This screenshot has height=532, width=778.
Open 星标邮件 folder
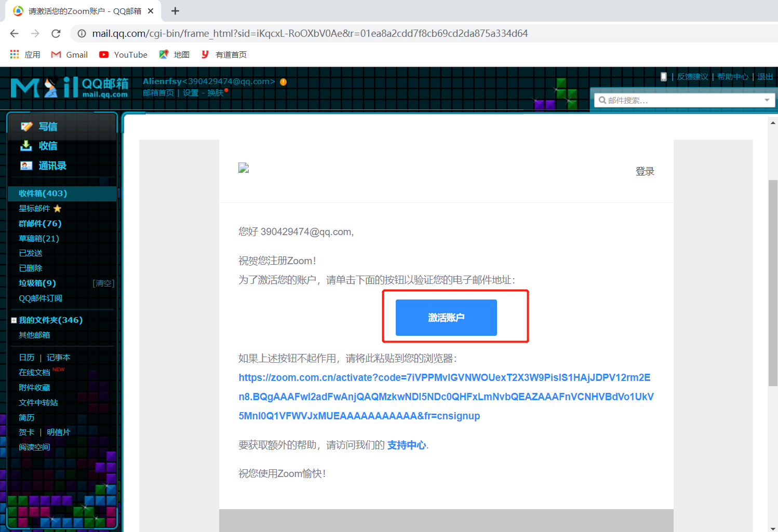(34, 208)
